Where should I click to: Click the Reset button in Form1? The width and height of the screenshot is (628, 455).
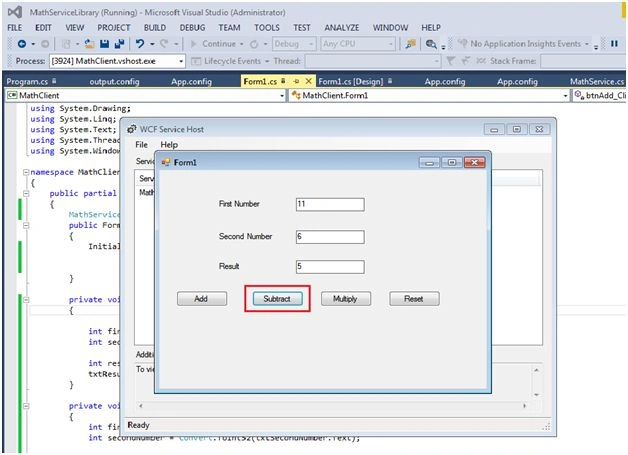(x=414, y=299)
